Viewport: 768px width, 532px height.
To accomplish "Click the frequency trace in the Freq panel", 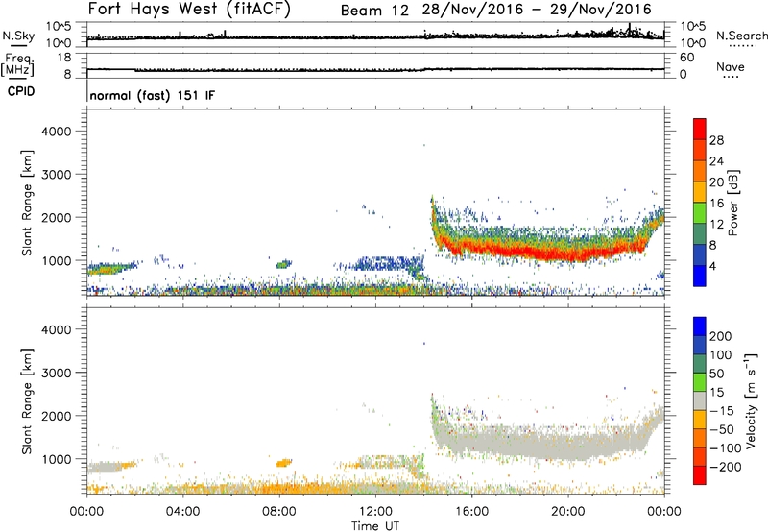I will pyautogui.click(x=375, y=69).
